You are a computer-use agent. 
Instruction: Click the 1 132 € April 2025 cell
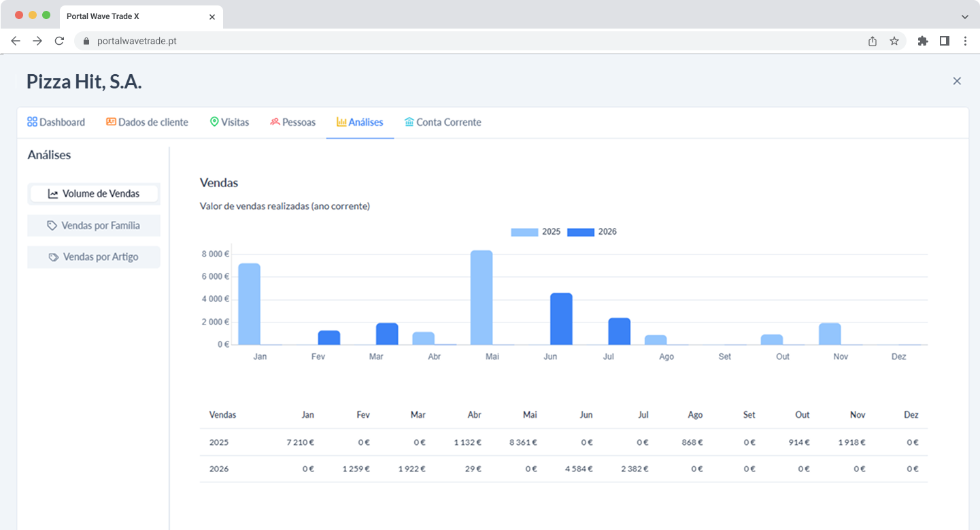(468, 442)
